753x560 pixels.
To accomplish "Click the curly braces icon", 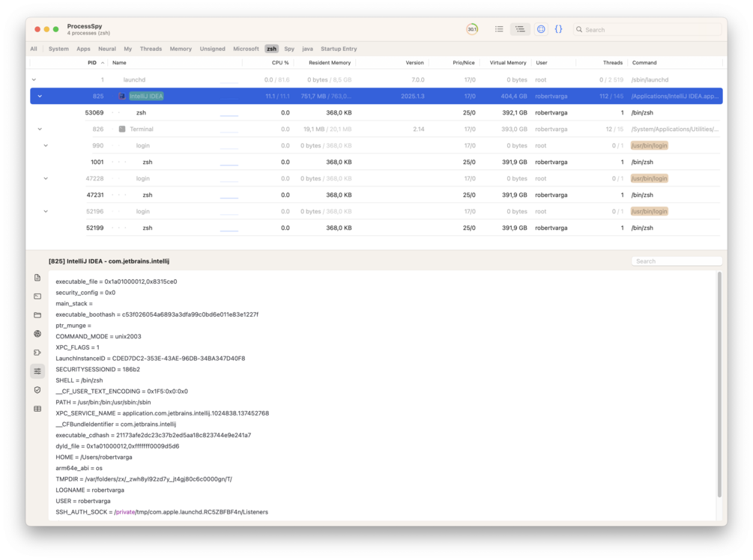I will tap(558, 29).
